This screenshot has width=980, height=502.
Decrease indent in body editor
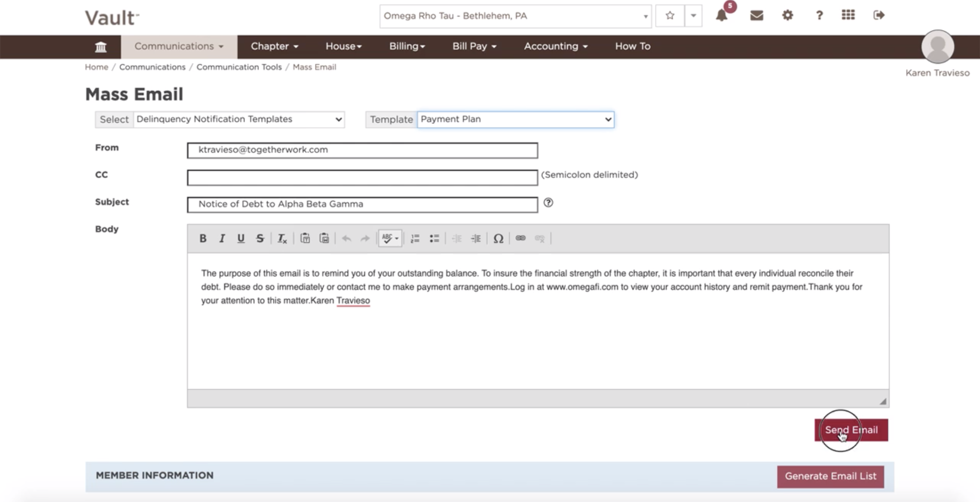(x=456, y=238)
